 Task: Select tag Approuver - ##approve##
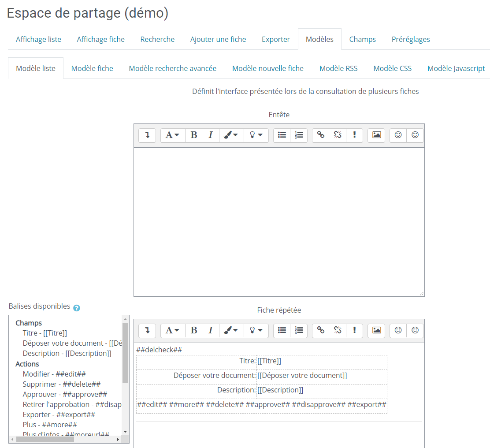(65, 395)
